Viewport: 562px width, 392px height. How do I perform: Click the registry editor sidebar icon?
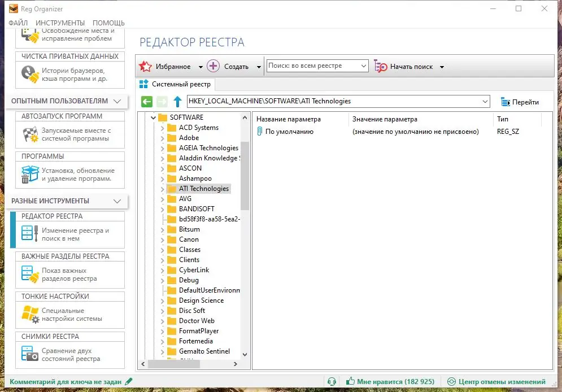(29, 233)
